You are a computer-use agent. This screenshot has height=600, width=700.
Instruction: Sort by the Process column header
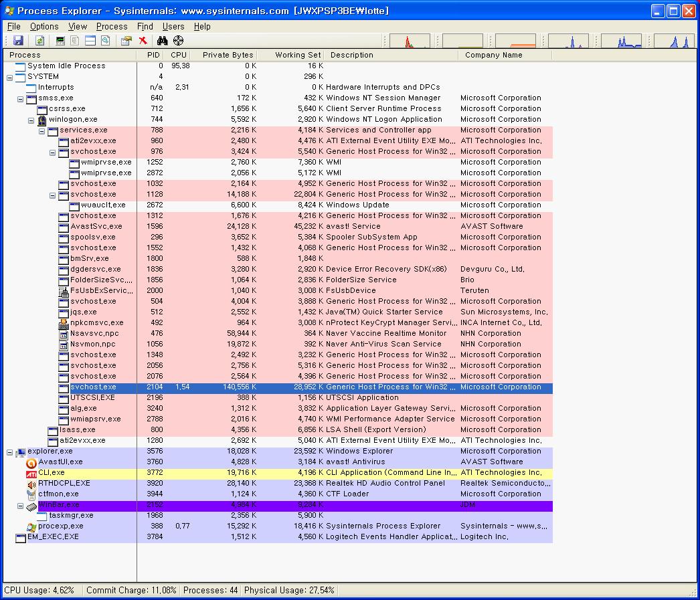point(69,55)
